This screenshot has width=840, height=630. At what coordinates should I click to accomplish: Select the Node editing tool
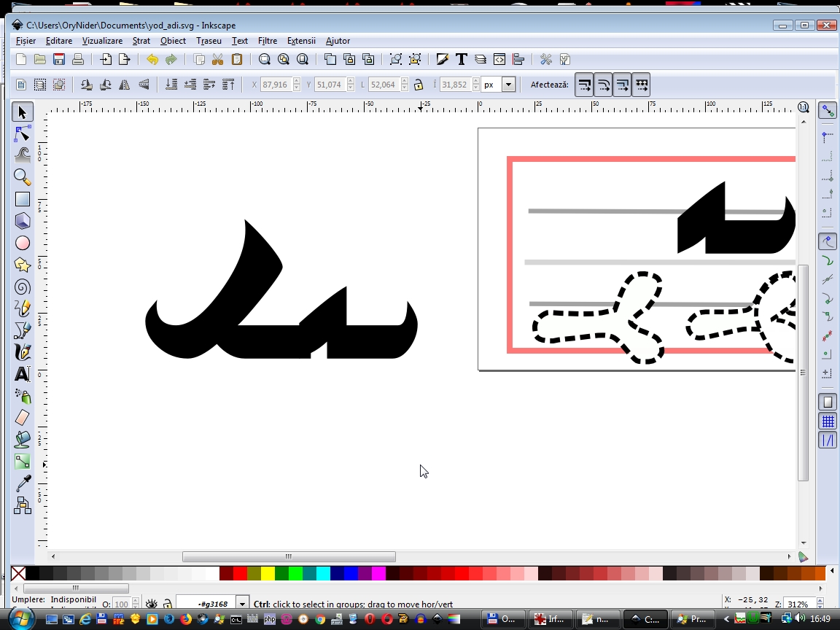[23, 134]
